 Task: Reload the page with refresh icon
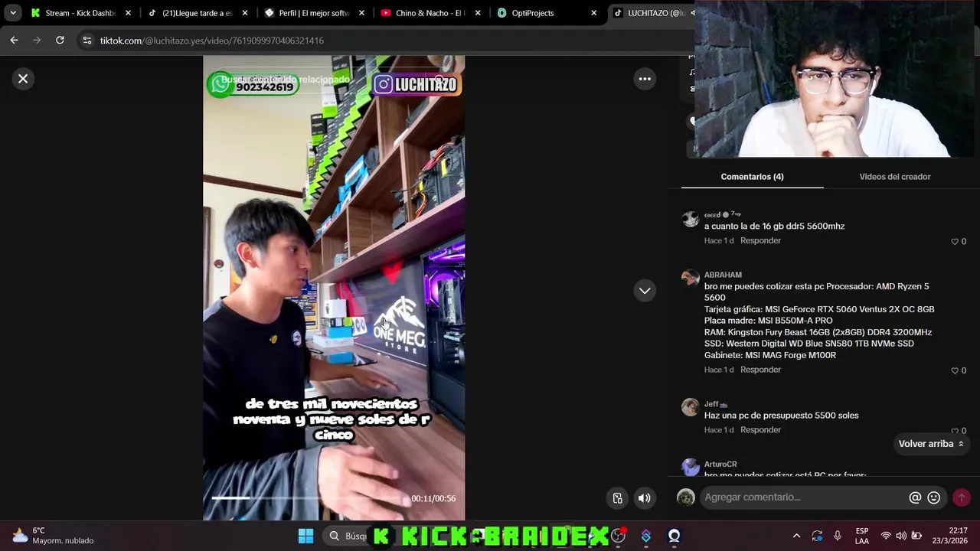pos(60,41)
